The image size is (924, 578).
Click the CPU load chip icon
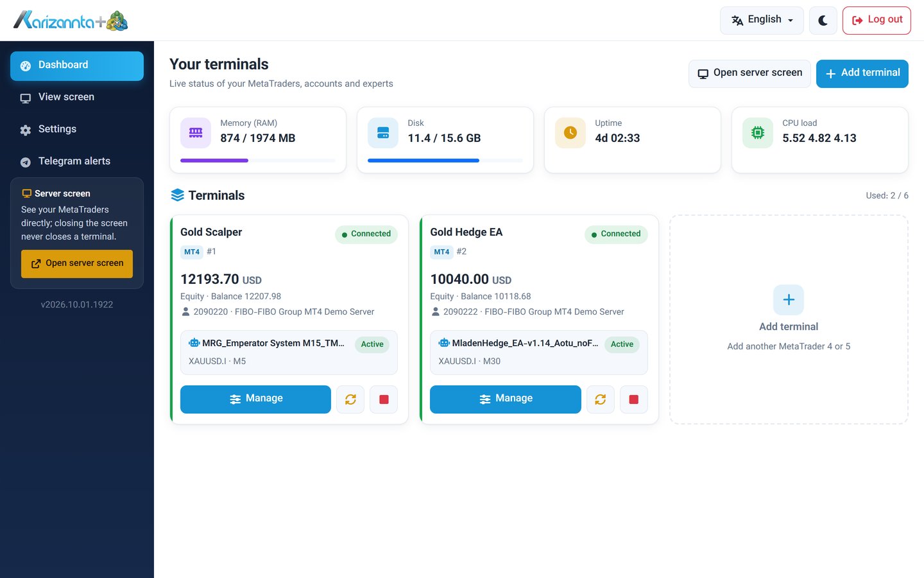pyautogui.click(x=758, y=133)
